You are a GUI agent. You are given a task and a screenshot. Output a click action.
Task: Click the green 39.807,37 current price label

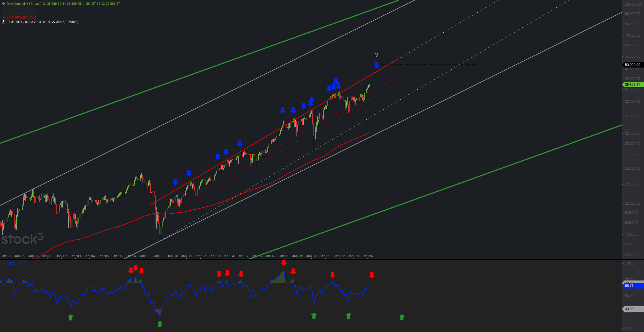click(x=633, y=85)
